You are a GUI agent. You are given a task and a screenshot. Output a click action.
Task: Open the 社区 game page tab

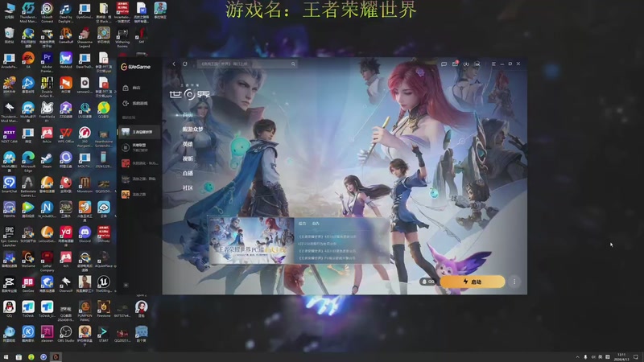pos(188,188)
